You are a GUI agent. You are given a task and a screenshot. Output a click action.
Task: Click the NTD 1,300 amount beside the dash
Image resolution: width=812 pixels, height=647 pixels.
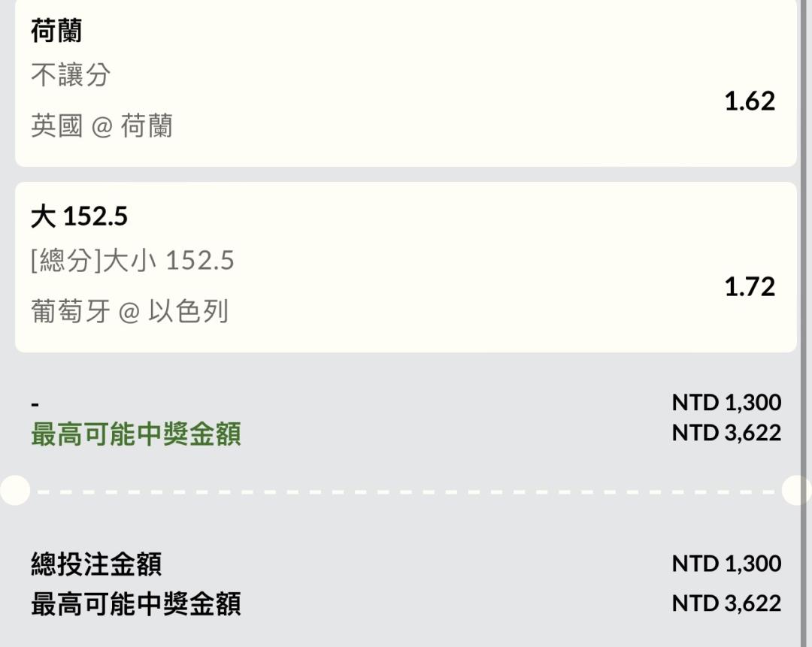pos(726,403)
